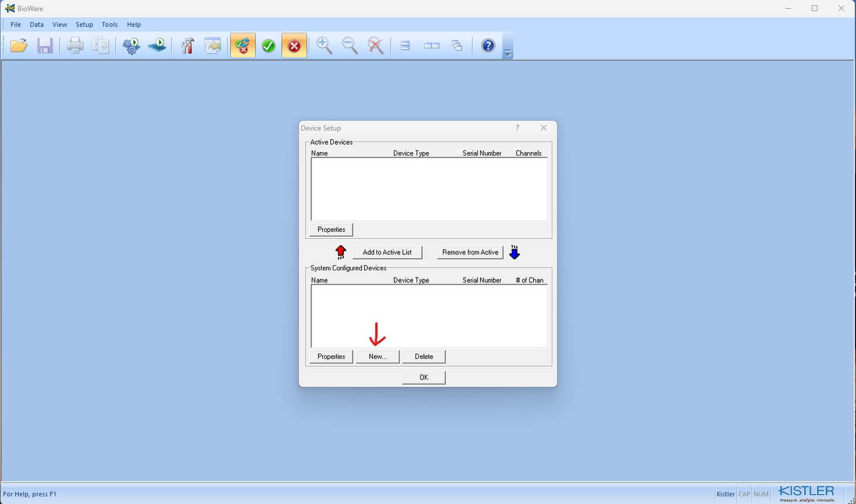The image size is (856, 504).
Task: Click the New... button in Device Setup
Action: [377, 357]
